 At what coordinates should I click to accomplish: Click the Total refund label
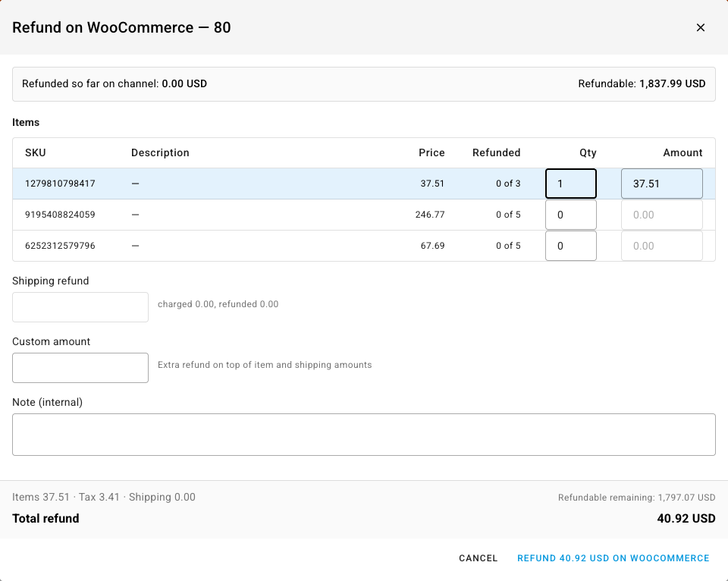[x=45, y=518]
